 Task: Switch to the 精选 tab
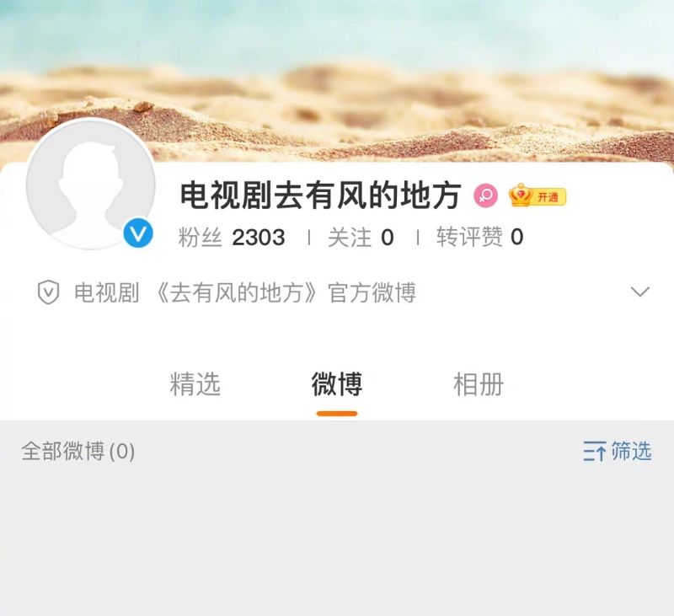(x=195, y=384)
